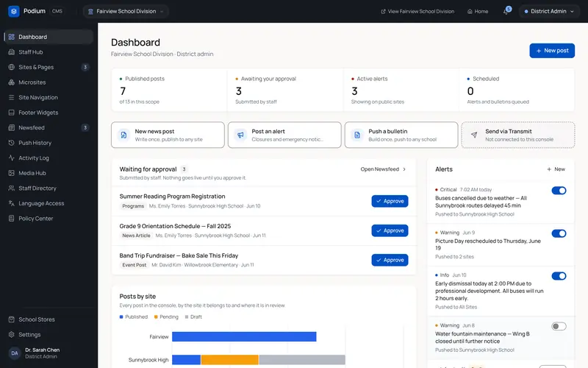This screenshot has height=368, width=588.
Task: Click the Podium logo icon
Action: tap(14, 11)
